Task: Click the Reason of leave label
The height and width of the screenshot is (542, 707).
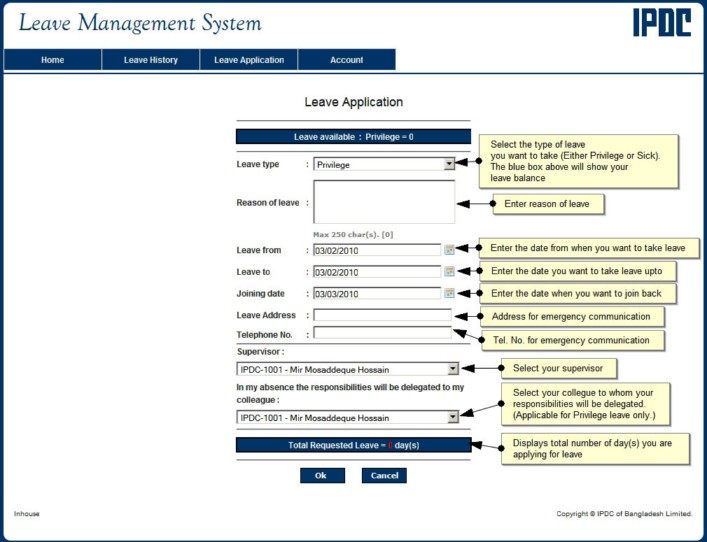Action: coord(268,202)
